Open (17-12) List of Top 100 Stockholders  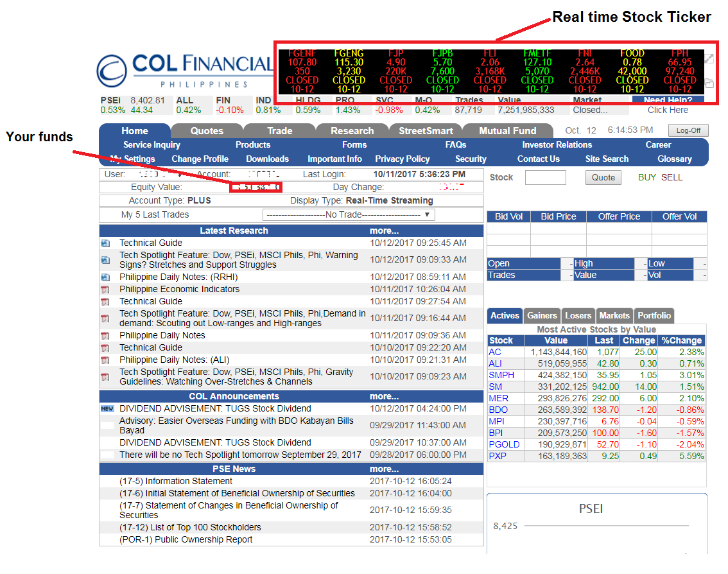point(190,528)
